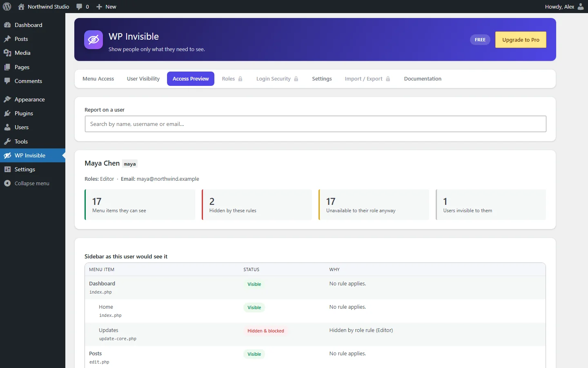Switch to the Menu Access tab
The width and height of the screenshot is (588, 368).
98,79
